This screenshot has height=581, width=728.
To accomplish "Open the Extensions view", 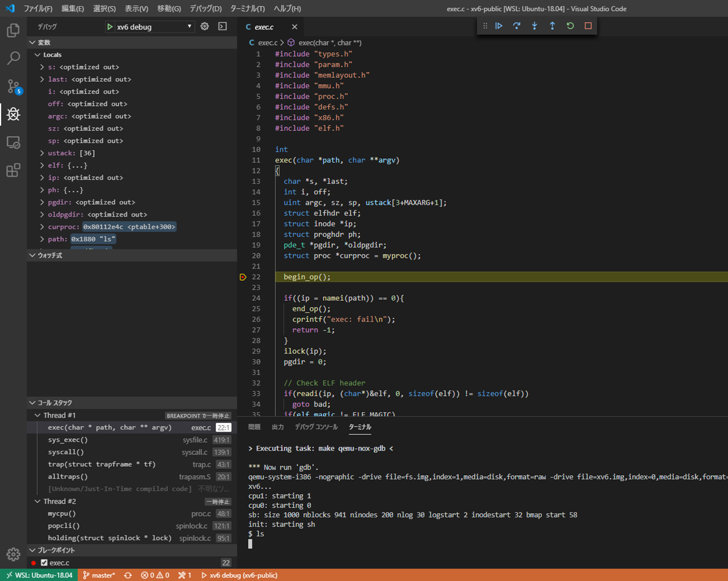I will 13,170.
